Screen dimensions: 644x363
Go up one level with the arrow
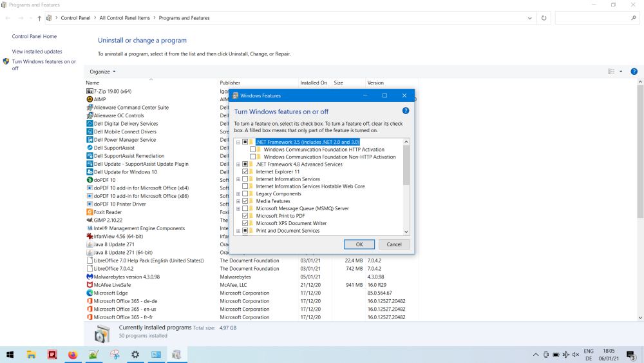coord(39,18)
